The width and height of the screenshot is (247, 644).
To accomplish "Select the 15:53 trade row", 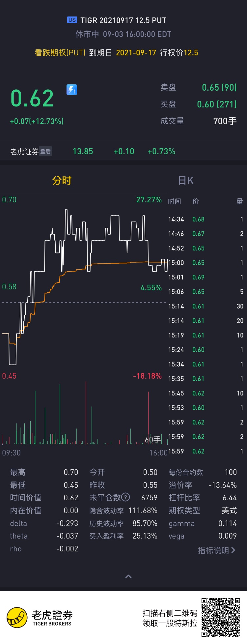I will (206, 408).
